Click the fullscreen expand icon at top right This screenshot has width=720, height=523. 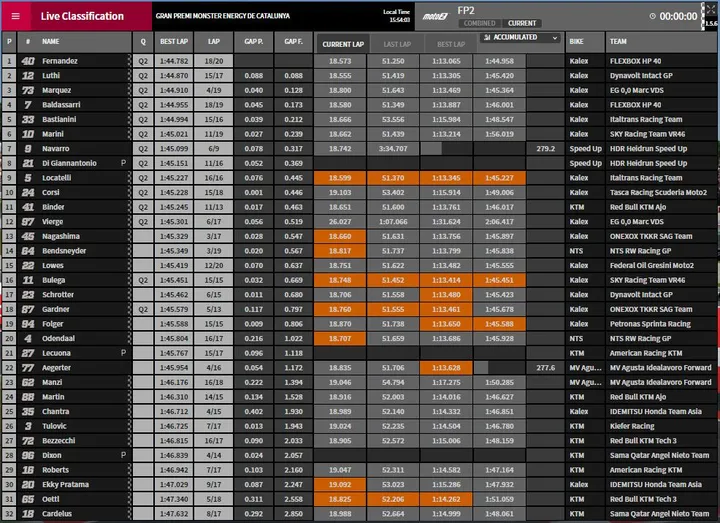[x=711, y=9]
